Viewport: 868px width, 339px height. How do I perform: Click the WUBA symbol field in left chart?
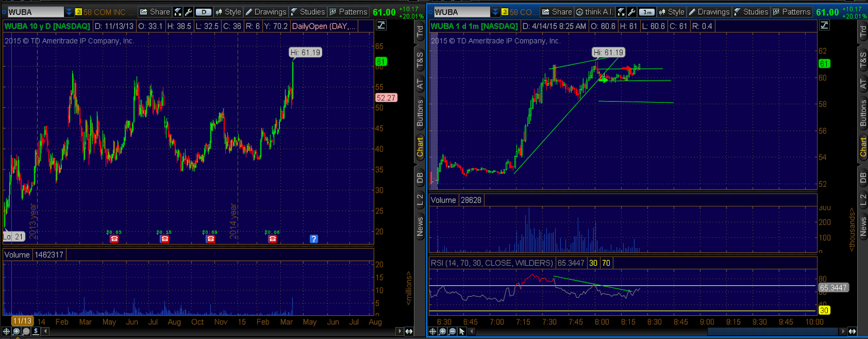pyautogui.click(x=36, y=12)
